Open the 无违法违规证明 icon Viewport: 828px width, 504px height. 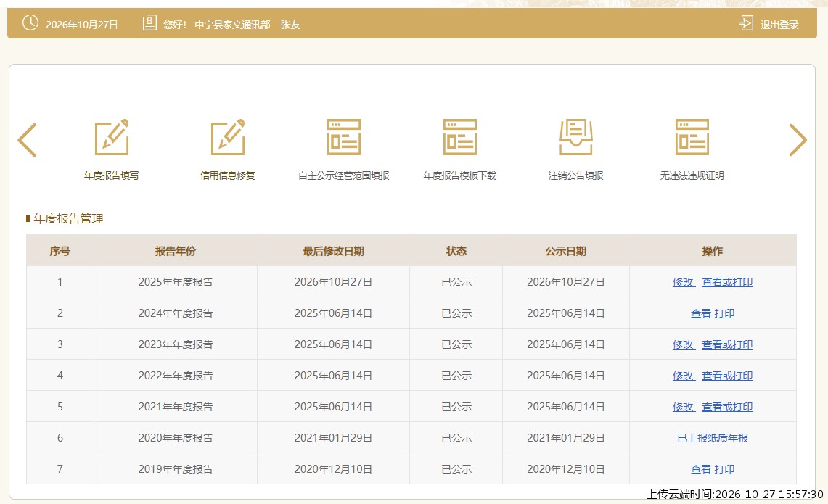[692, 137]
